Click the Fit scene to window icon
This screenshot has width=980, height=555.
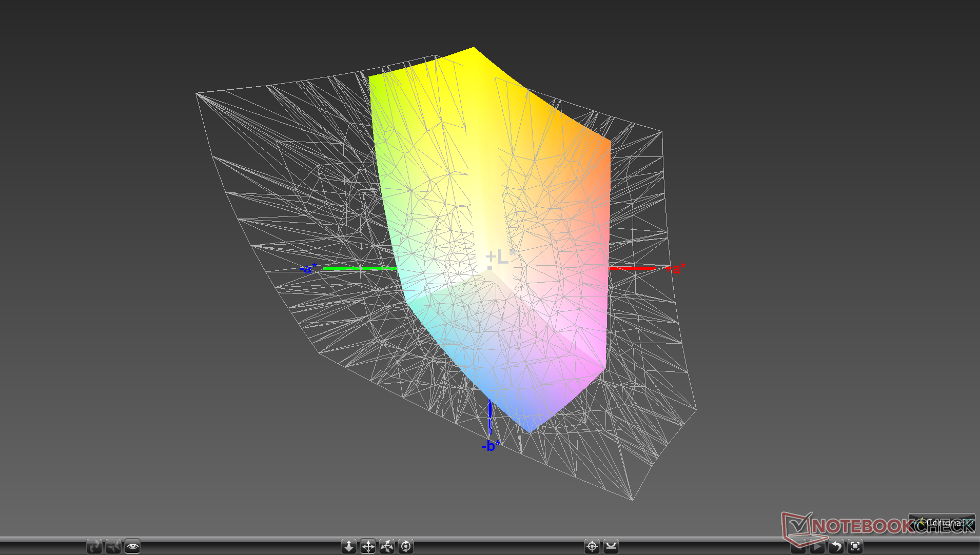click(x=855, y=546)
